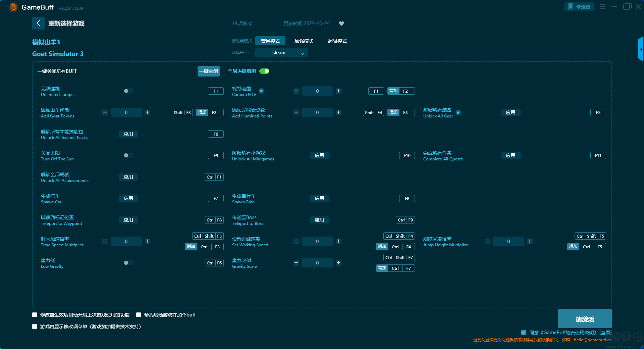Image resolution: width=644 pixels, height=349 pixels.
Task: Apply Complete All Quests
Action: (511, 155)
